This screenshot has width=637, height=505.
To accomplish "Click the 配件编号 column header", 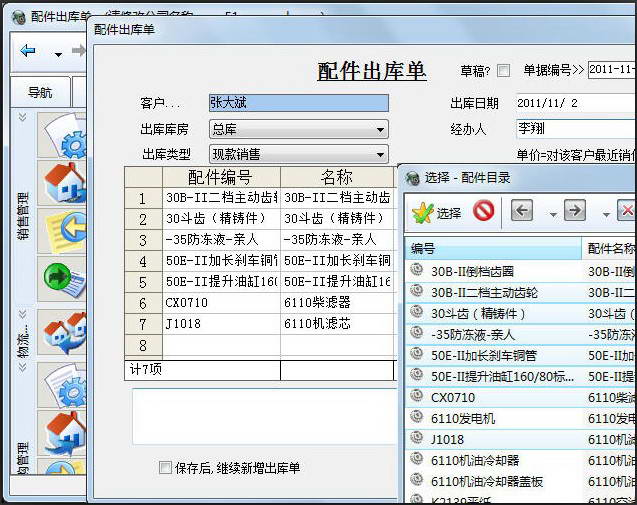I will 221,177.
